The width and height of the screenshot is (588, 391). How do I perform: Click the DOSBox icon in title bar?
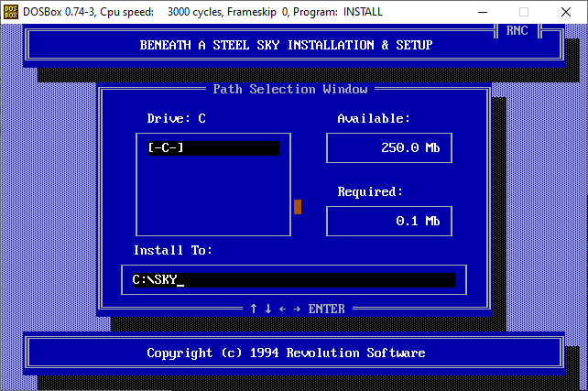[x=11, y=12]
